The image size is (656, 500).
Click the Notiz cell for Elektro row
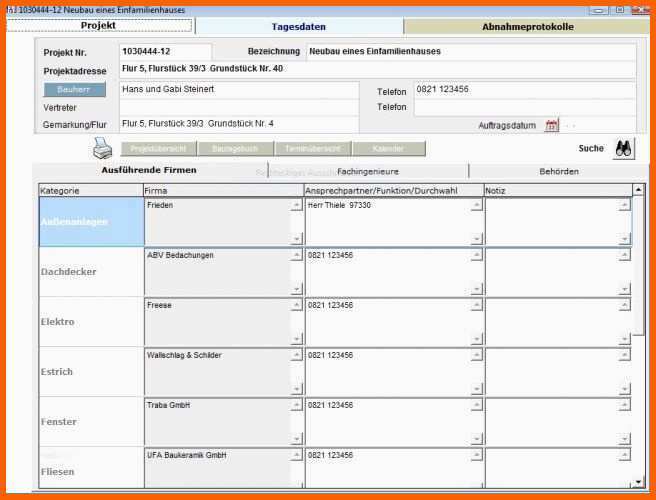(x=558, y=322)
